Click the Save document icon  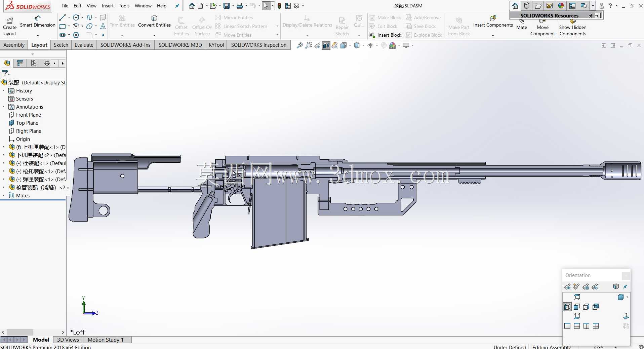tap(227, 6)
